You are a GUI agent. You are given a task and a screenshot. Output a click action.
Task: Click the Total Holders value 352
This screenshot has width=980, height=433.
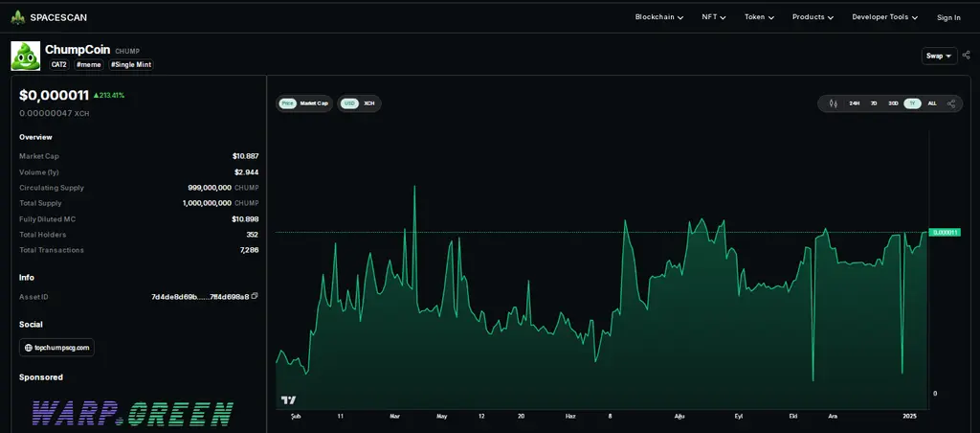253,235
